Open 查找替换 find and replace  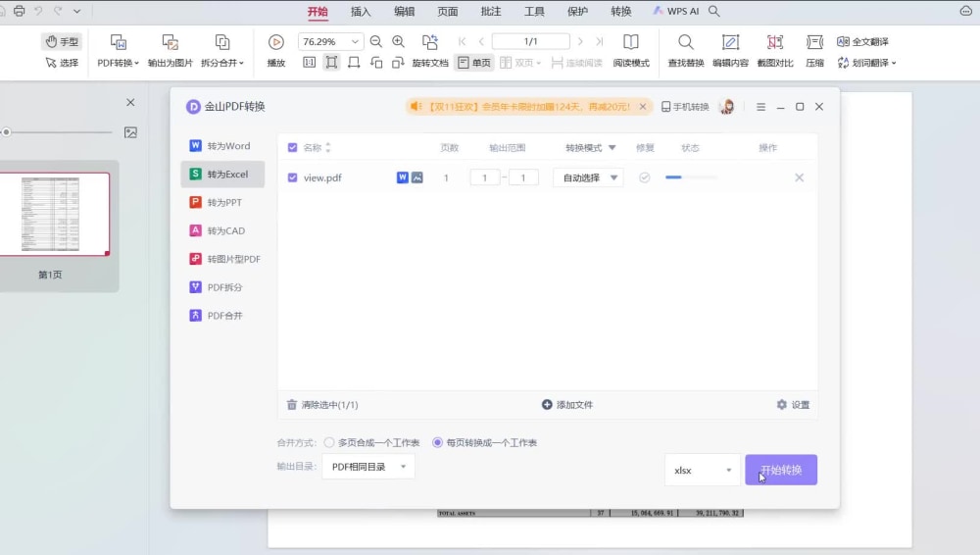coord(686,51)
